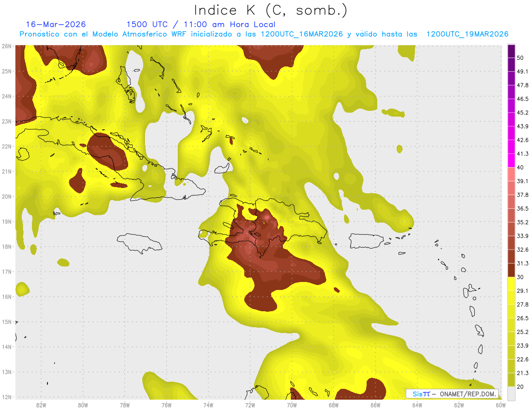Click the colorbar value '47.8'
Image resolution: width=532 pixels, height=411 pixels.
[523, 85]
